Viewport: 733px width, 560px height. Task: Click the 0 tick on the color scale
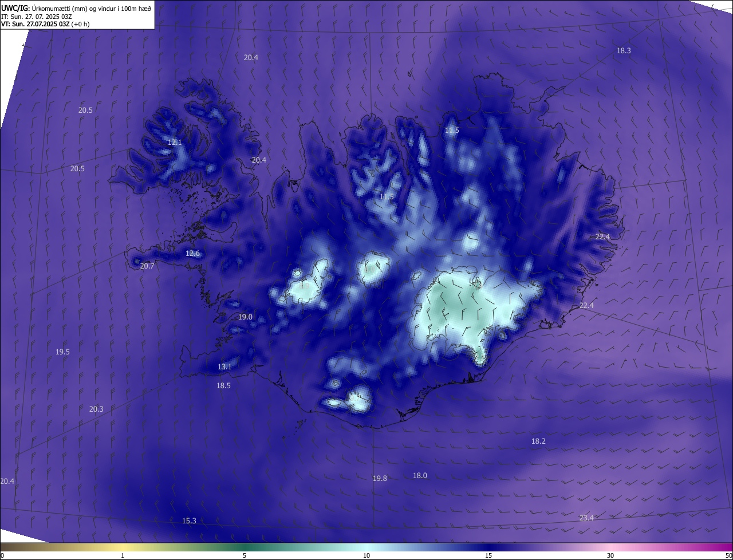(x=2, y=555)
